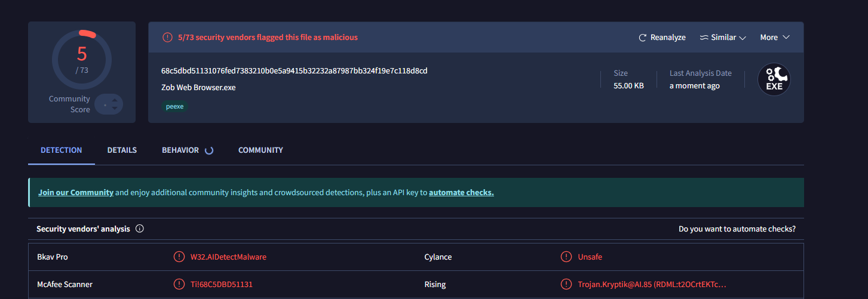This screenshot has height=299, width=868.
Task: Click the Reanalyze refresh icon
Action: (x=643, y=38)
